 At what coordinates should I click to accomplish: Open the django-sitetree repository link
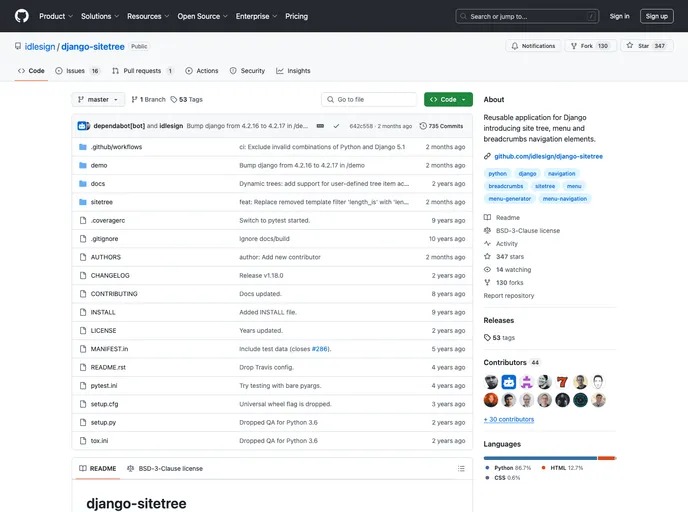pyautogui.click(x=93, y=47)
